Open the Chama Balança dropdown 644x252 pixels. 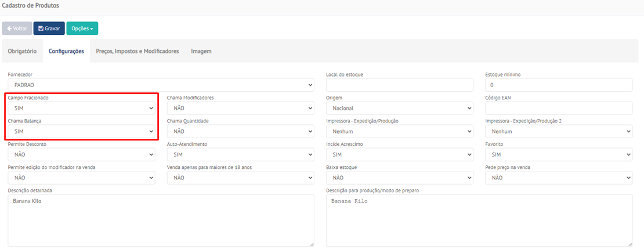pyautogui.click(x=81, y=132)
